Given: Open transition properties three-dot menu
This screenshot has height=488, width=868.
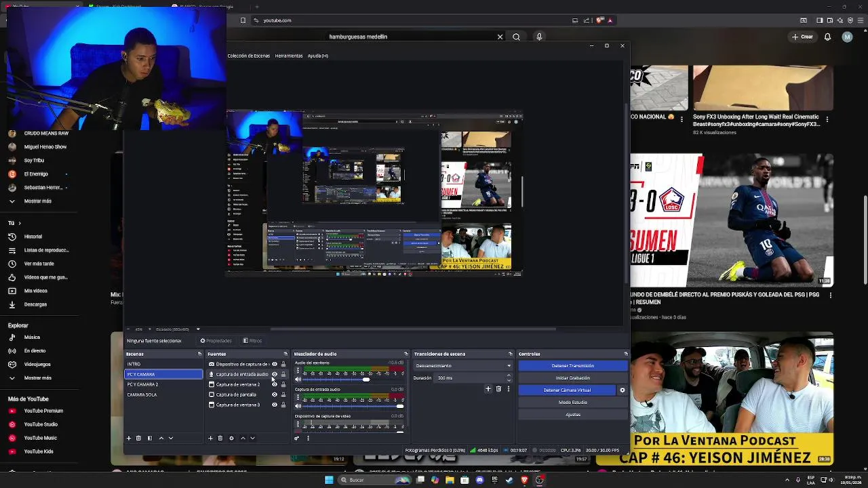Looking at the screenshot, I should pos(508,389).
